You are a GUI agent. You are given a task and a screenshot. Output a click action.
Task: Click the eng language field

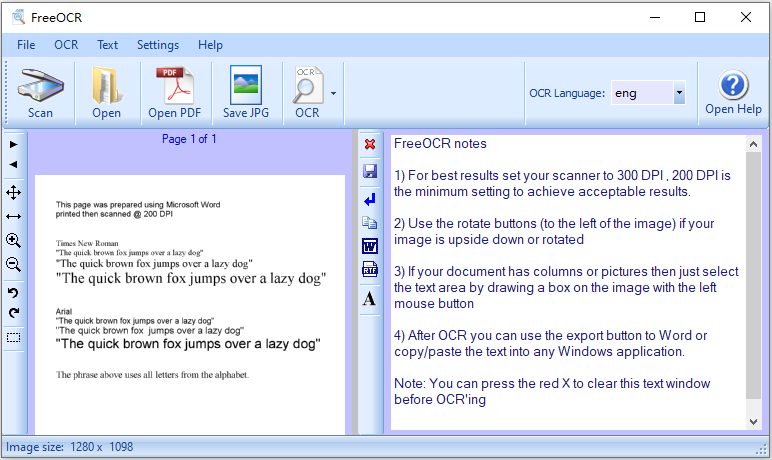pyautogui.click(x=642, y=93)
